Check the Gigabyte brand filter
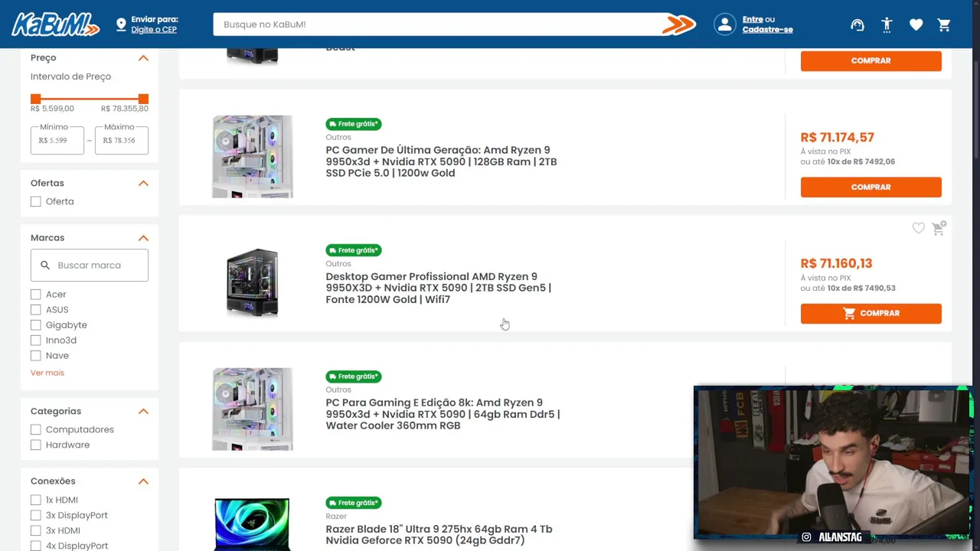The height and width of the screenshot is (551, 980). pos(35,324)
